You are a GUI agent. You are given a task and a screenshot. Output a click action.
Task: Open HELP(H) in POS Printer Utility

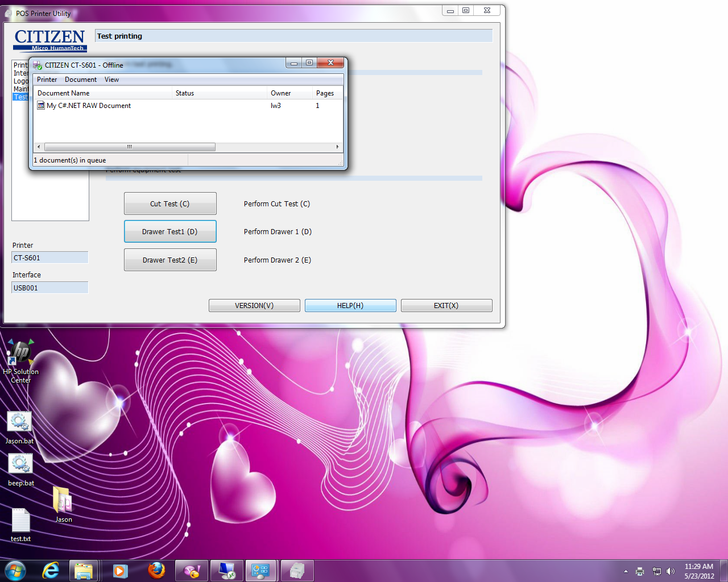pyautogui.click(x=350, y=306)
